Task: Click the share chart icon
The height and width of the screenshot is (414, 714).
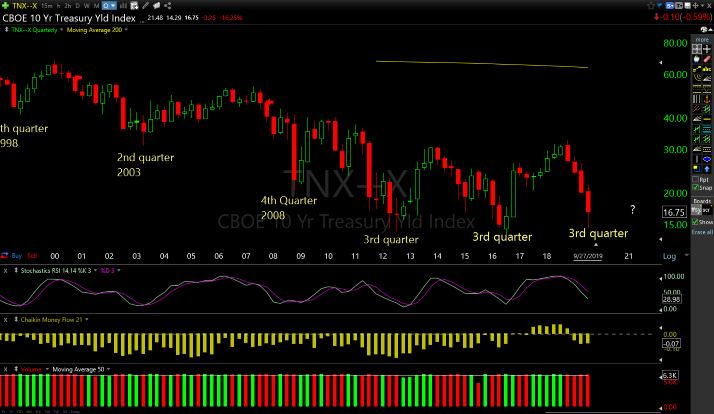Action: click(168, 5)
